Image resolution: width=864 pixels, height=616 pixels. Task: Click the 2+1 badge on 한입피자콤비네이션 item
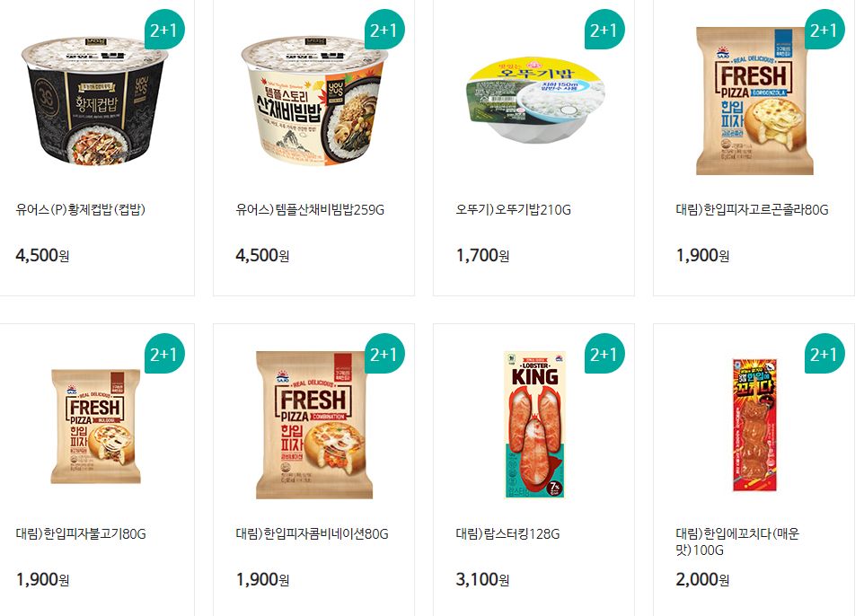(384, 353)
